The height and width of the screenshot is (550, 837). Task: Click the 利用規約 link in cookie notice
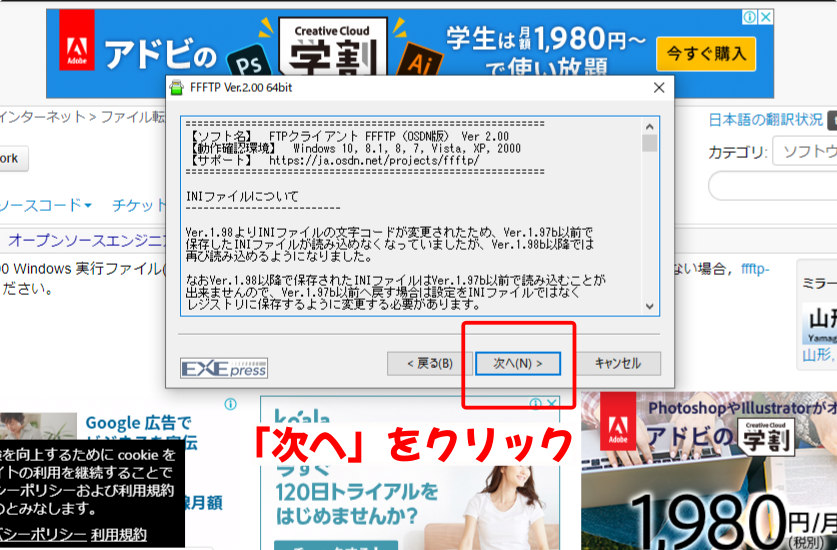[x=119, y=535]
